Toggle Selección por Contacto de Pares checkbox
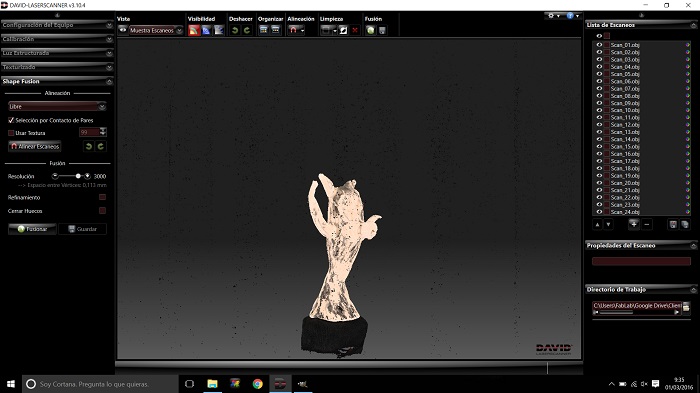This screenshot has width=700, height=393. click(x=11, y=120)
